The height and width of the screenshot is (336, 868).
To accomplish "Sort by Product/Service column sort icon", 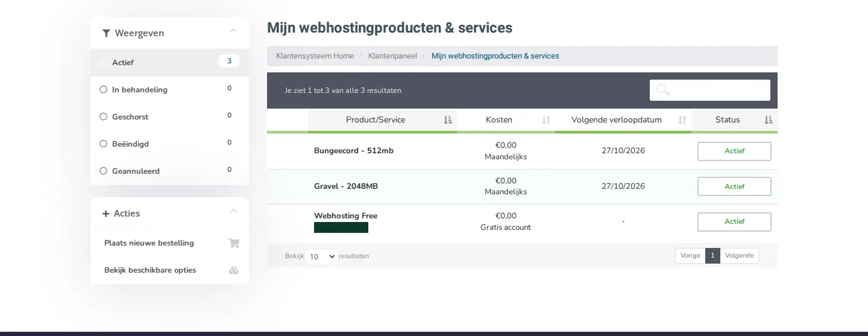I will click(448, 120).
